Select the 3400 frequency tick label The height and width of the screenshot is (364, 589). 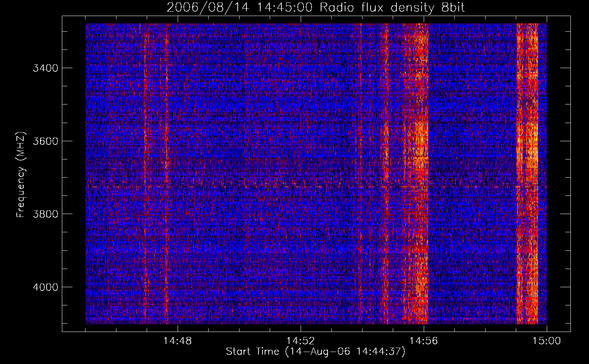[46, 68]
